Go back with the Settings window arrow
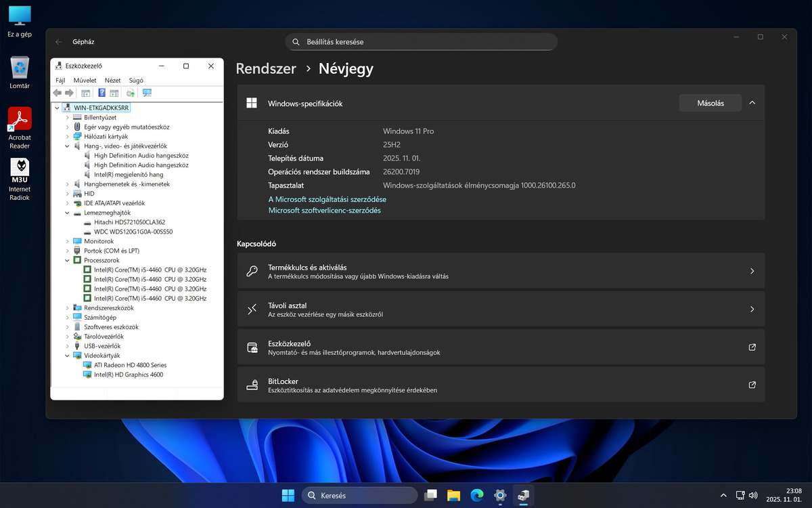Screen dimensions: 812x508 pyautogui.click(x=59, y=42)
